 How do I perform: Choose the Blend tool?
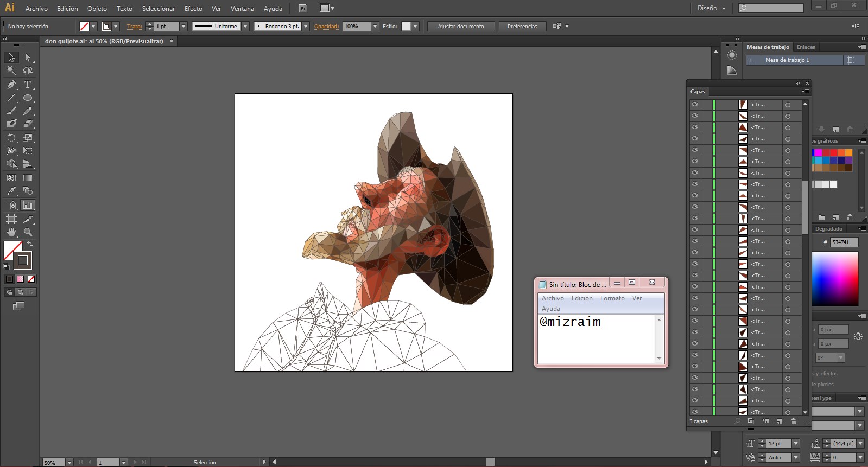click(28, 191)
